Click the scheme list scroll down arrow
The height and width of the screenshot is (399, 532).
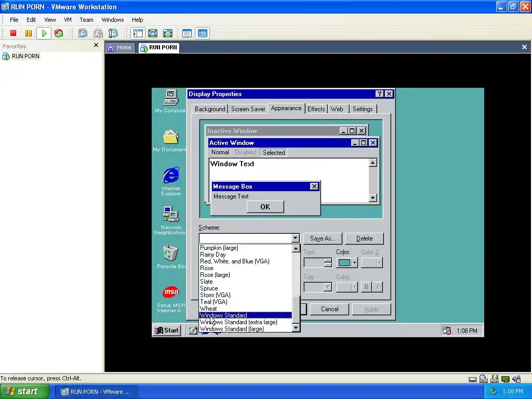pos(296,328)
